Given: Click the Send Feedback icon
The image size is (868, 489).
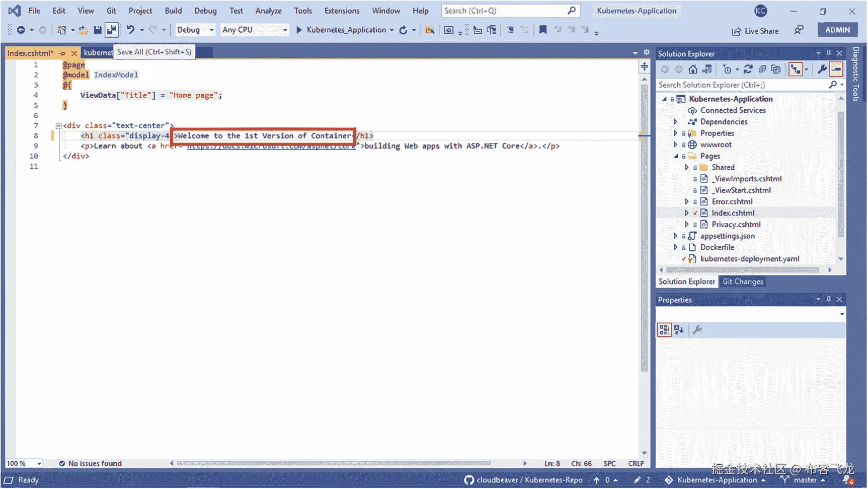Looking at the screenshot, I should click(799, 31).
